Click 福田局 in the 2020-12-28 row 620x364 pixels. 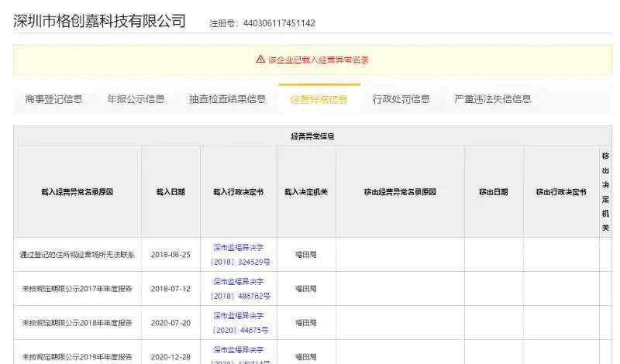tap(306, 356)
